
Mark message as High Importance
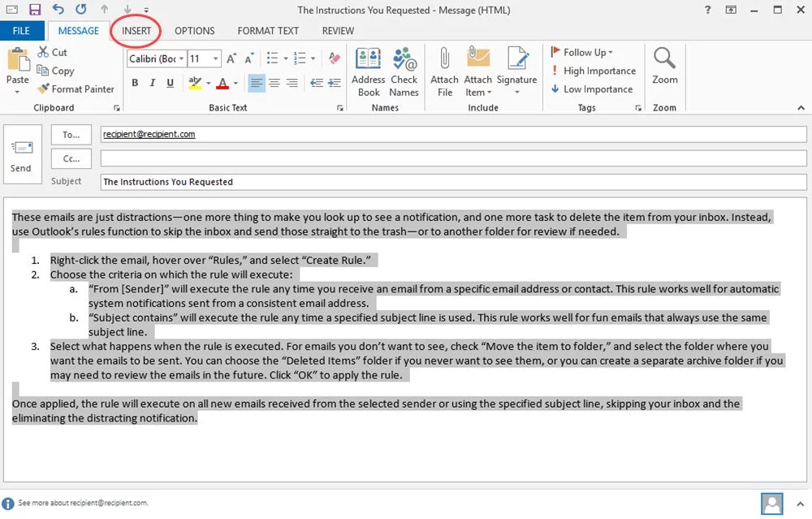[x=594, y=71]
